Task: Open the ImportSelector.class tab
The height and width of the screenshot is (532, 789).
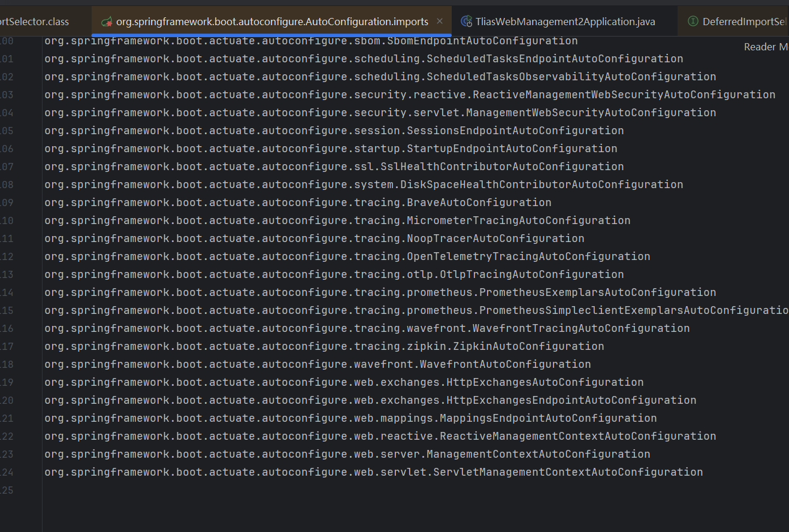Action: 35,22
